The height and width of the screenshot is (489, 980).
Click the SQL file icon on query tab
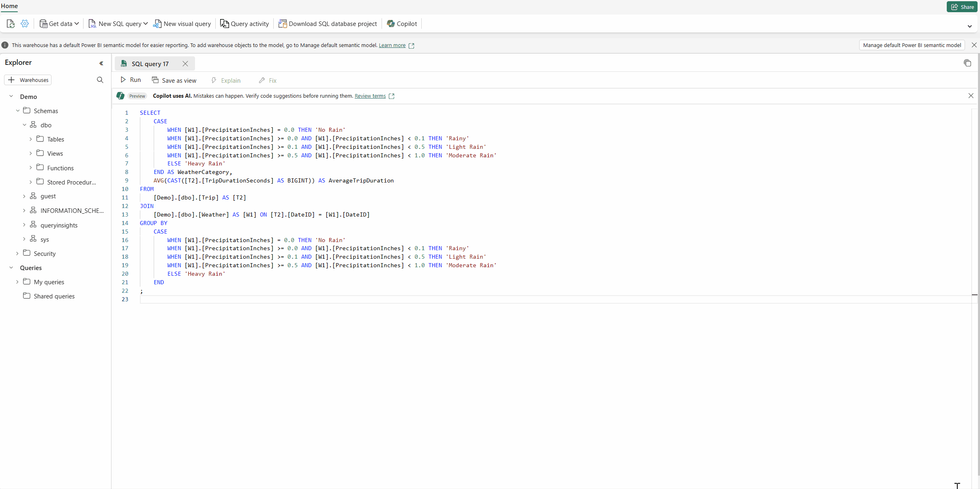pos(124,64)
